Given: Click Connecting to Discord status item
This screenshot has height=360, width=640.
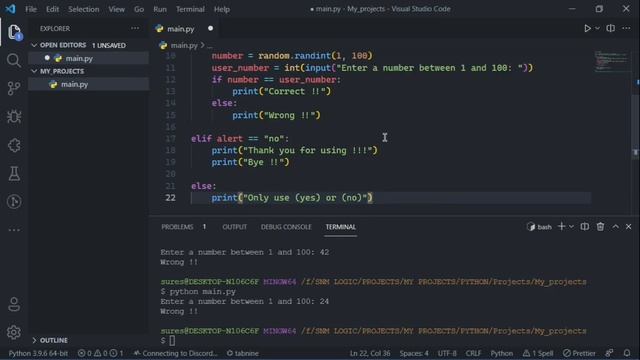Looking at the screenshot, I should tap(176, 353).
